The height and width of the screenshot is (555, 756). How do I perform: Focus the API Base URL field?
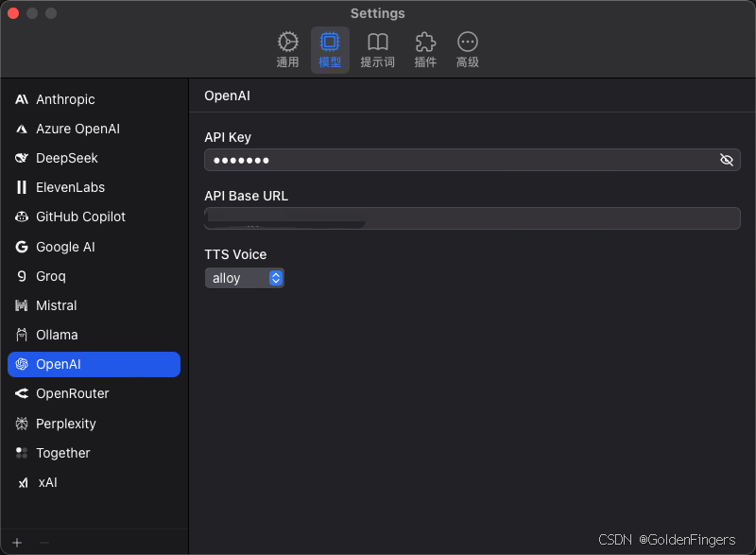tap(472, 218)
